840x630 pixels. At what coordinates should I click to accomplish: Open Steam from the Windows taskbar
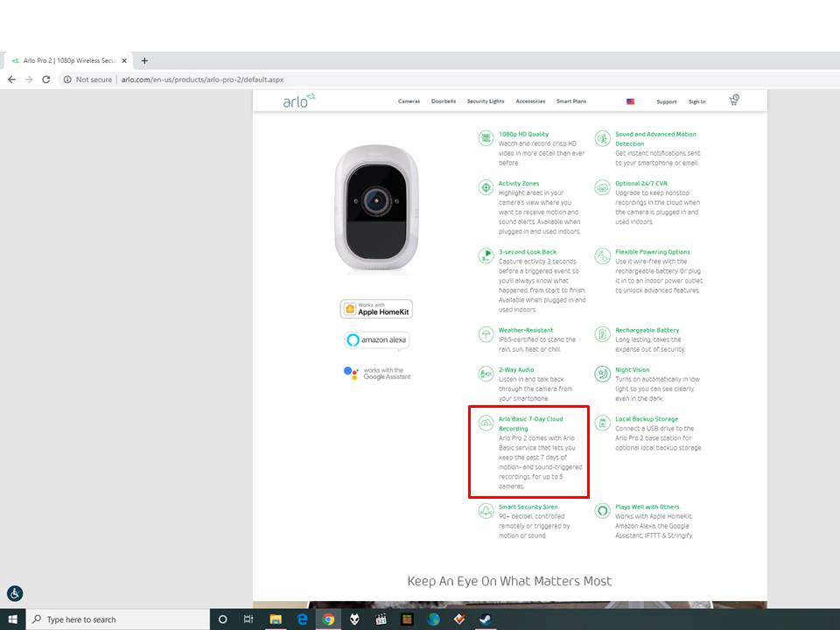pyautogui.click(x=486, y=619)
